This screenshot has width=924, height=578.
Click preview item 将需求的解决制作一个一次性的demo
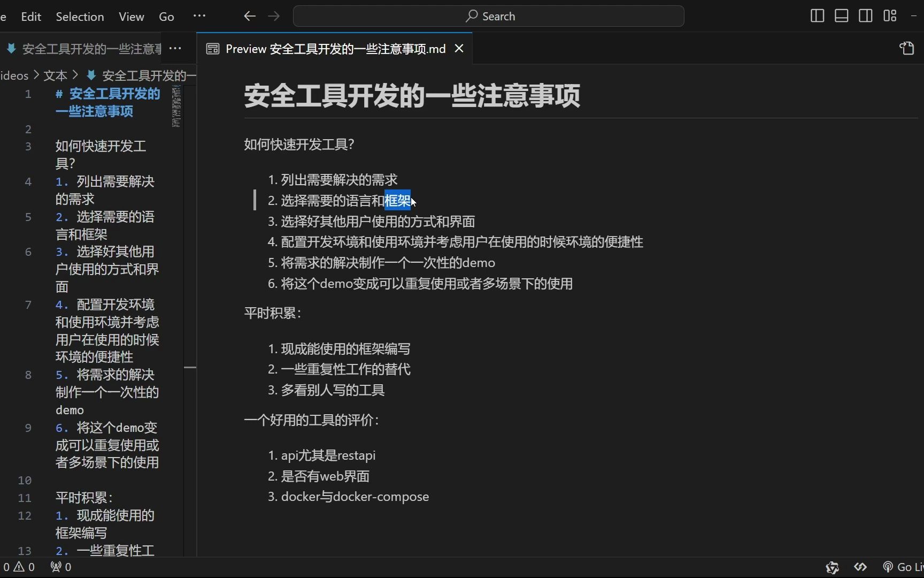click(x=388, y=263)
